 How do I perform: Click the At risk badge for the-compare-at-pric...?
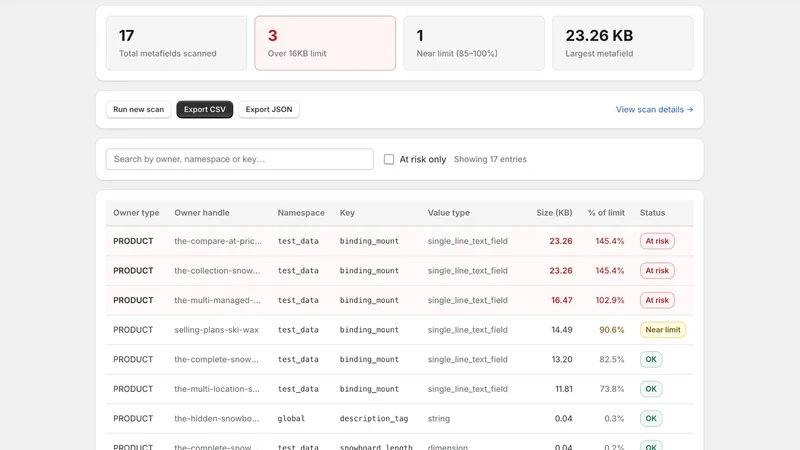tap(657, 241)
